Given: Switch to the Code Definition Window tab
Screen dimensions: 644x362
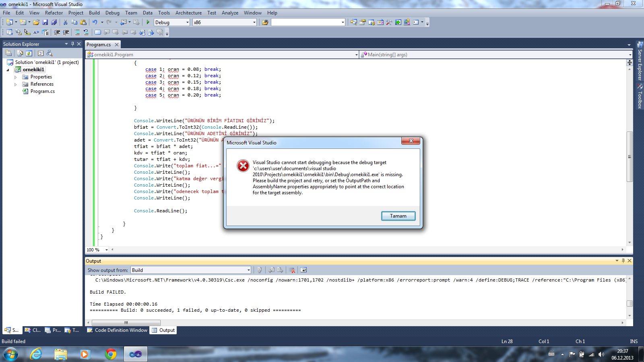Looking at the screenshot, I should pyautogui.click(x=117, y=330).
